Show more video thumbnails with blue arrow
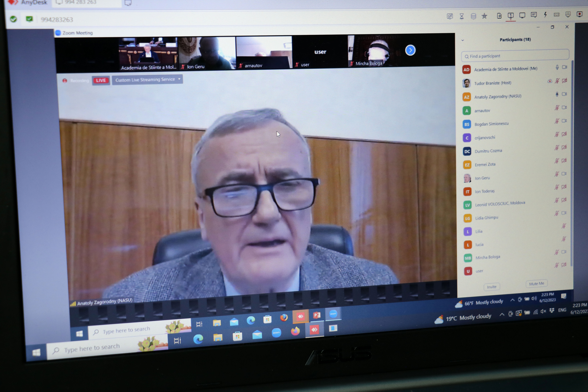The image size is (588, 392). (x=410, y=50)
